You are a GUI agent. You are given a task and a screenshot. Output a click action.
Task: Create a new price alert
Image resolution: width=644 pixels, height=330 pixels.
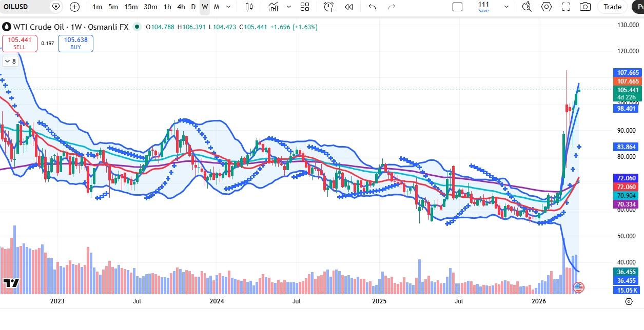click(x=328, y=7)
